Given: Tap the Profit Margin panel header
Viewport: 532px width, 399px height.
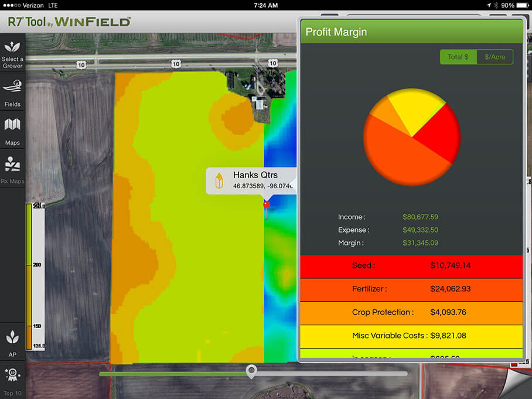Looking at the screenshot, I should click(411, 32).
